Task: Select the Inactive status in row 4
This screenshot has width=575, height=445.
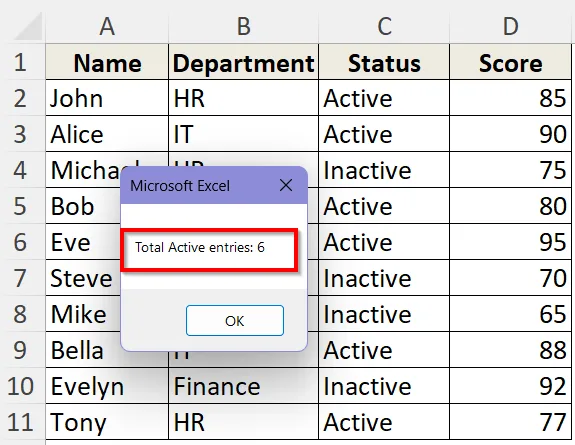Action: click(x=384, y=170)
